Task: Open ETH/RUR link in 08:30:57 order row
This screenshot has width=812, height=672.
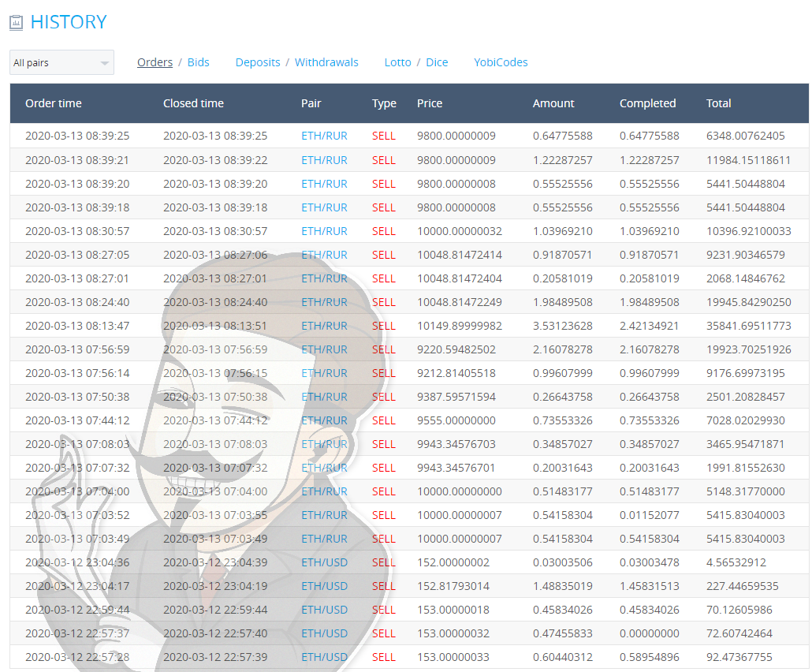Action: tap(324, 231)
